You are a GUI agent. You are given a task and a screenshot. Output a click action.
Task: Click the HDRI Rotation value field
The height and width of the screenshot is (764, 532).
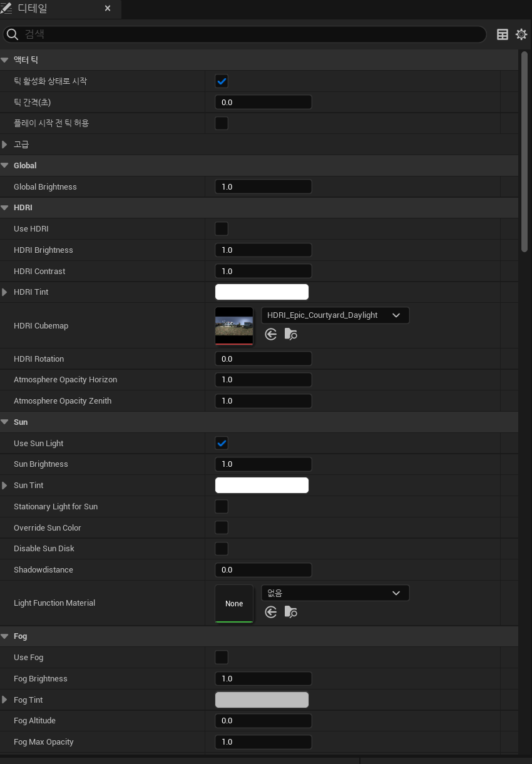click(263, 359)
